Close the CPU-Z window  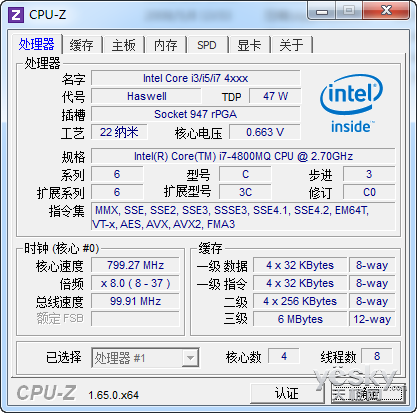[x=386, y=11]
